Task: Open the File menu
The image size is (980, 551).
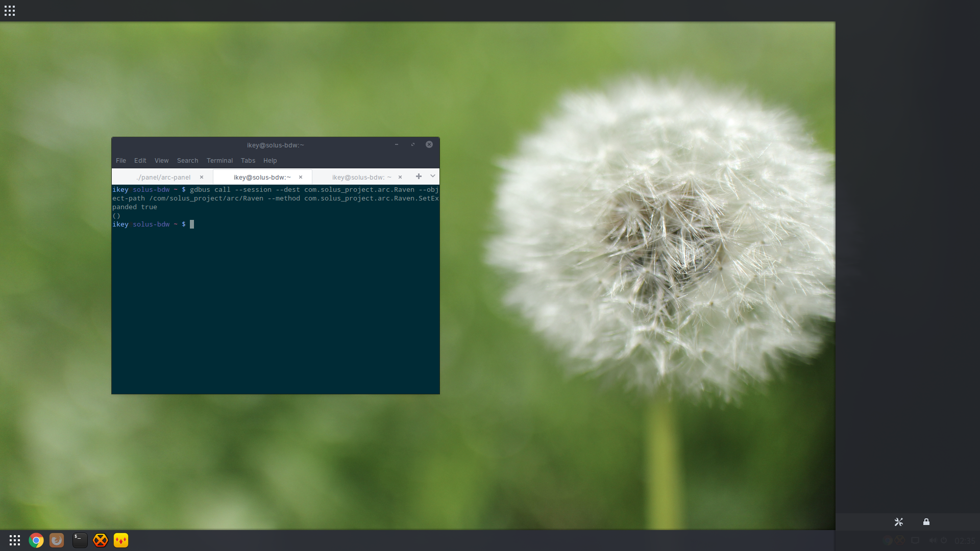Action: pyautogui.click(x=121, y=160)
